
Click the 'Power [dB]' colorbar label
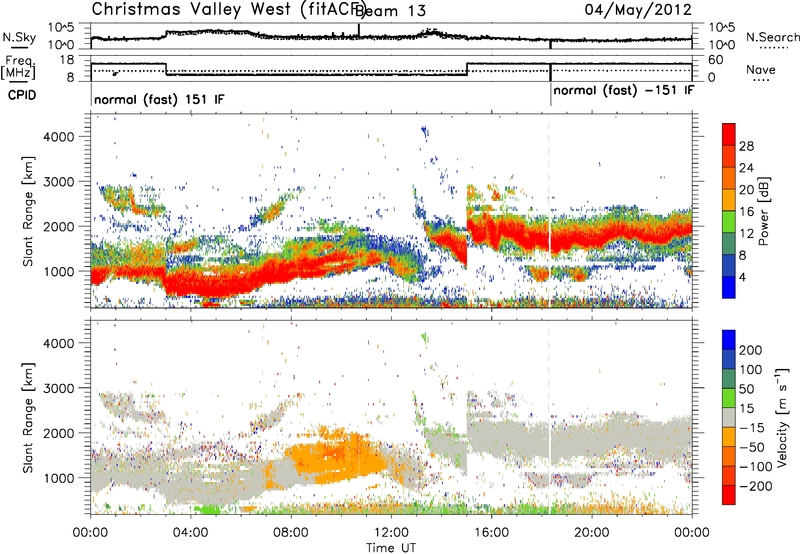[x=763, y=211]
